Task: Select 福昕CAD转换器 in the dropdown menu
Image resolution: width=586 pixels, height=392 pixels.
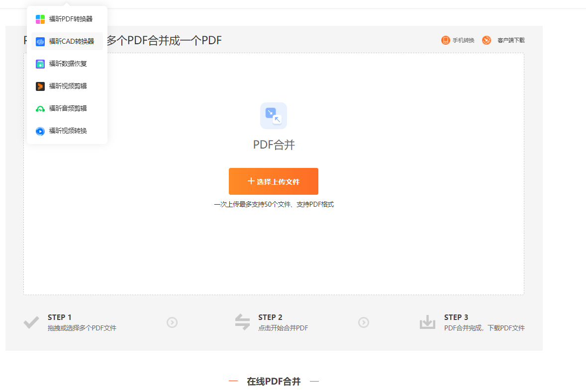Action: pos(67,41)
